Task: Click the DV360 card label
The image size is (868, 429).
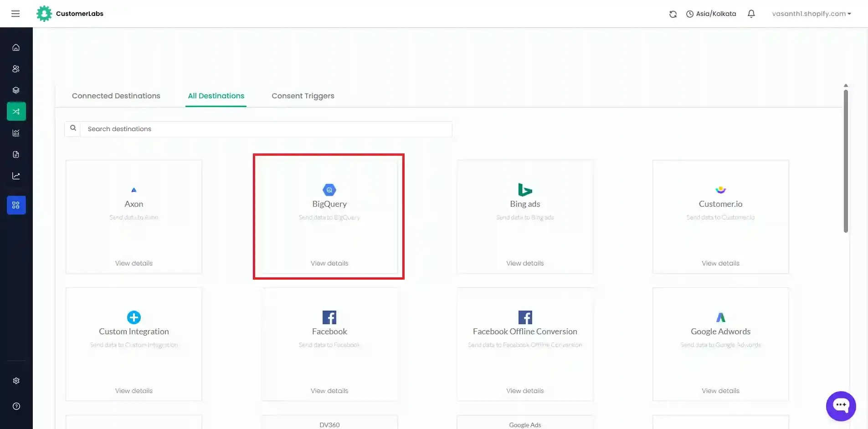Action: (329, 425)
